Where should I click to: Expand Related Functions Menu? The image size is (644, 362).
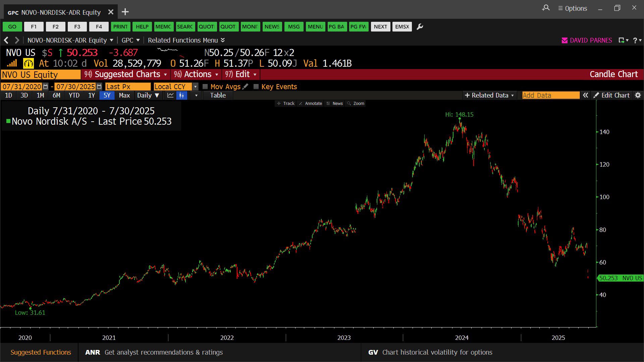click(186, 40)
